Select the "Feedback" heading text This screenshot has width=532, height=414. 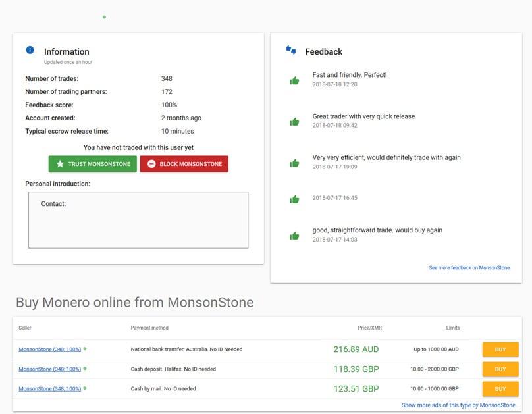324,51
